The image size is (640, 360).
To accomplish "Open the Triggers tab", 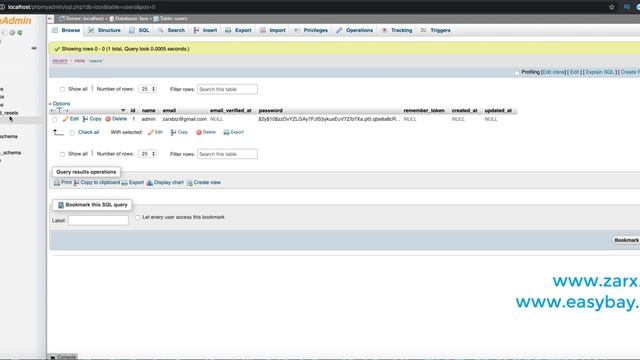I will (436, 30).
